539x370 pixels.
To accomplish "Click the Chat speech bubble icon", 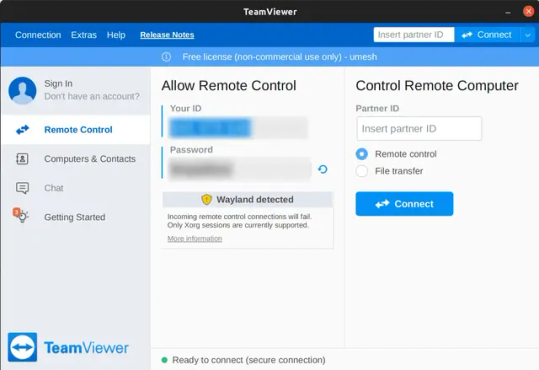I will pos(22,188).
